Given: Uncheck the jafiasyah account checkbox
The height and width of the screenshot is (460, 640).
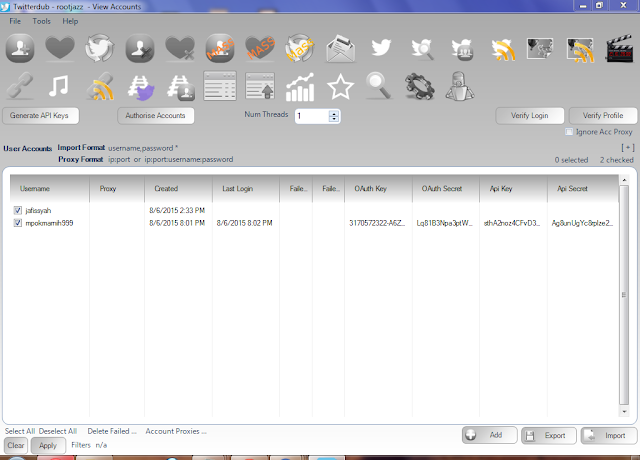Looking at the screenshot, I should tap(18, 210).
